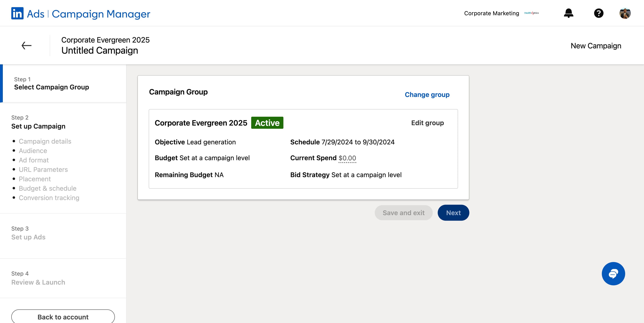Click the Corporate Marketing account name
This screenshot has height=323, width=644.
[491, 13]
